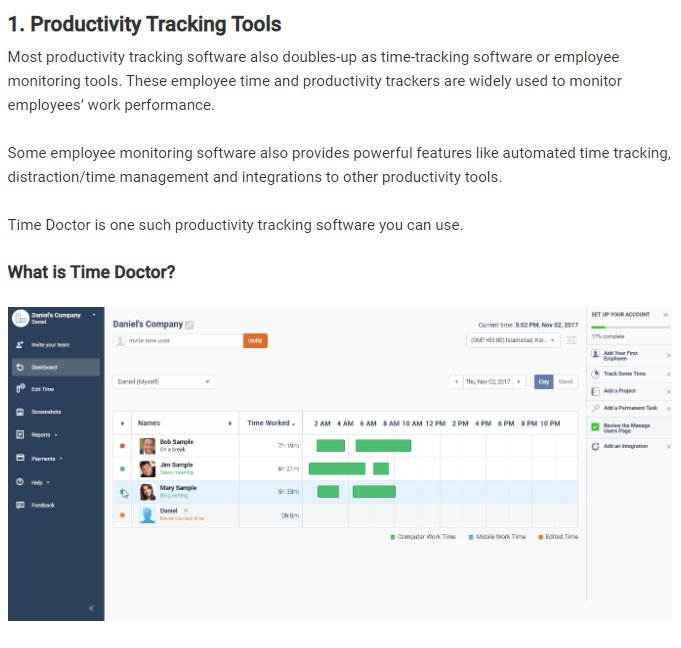Open the Daniel (Myself) user dropdown
The width and height of the screenshot is (681, 648).
163,382
